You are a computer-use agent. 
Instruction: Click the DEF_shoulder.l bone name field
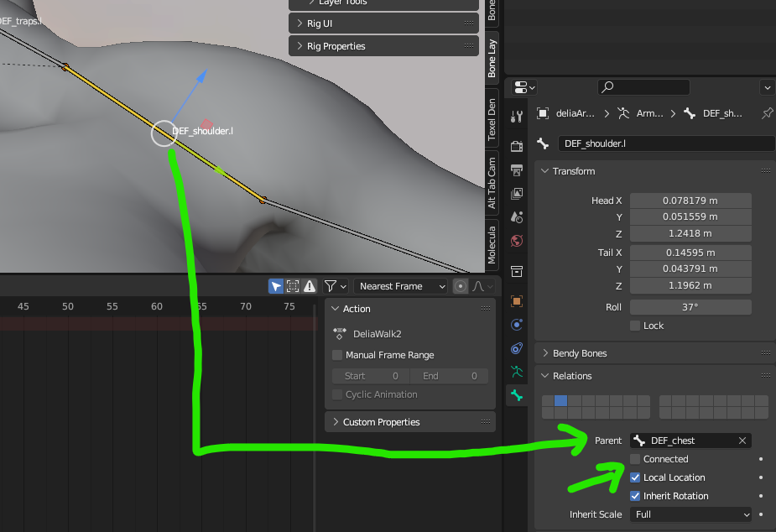(x=666, y=143)
